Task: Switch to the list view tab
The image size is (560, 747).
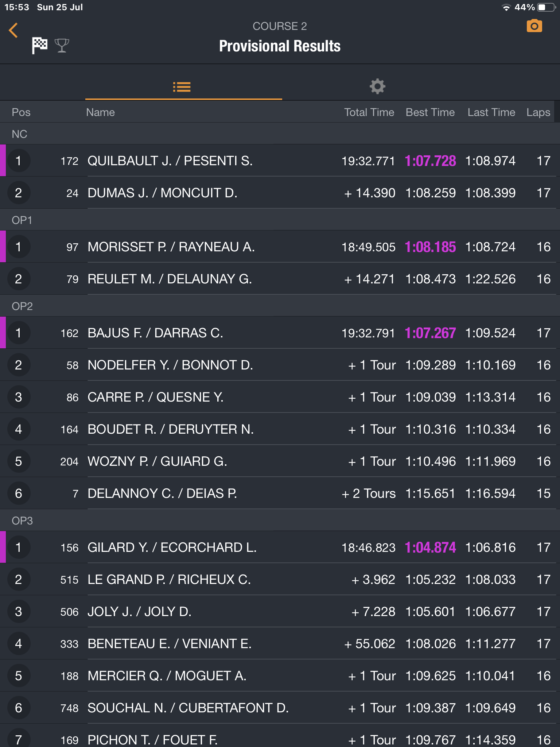Action: [182, 87]
